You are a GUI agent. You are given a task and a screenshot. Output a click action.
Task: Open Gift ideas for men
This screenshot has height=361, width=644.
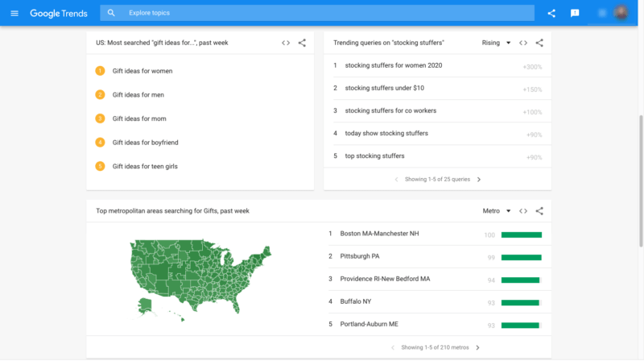click(138, 95)
